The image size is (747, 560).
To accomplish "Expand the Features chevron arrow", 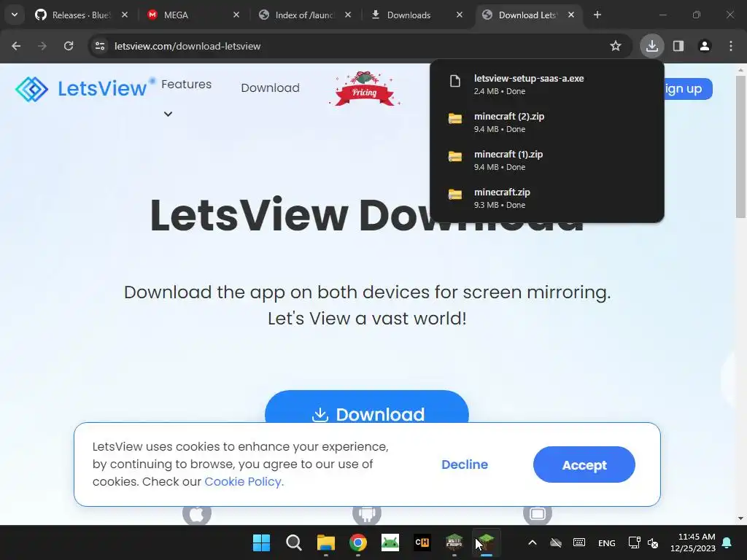I will click(169, 114).
